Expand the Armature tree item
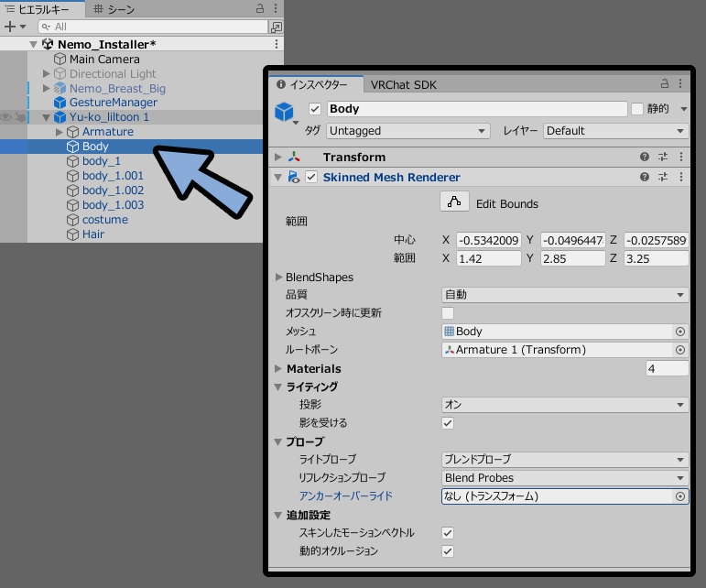The image size is (706, 588). (x=59, y=132)
